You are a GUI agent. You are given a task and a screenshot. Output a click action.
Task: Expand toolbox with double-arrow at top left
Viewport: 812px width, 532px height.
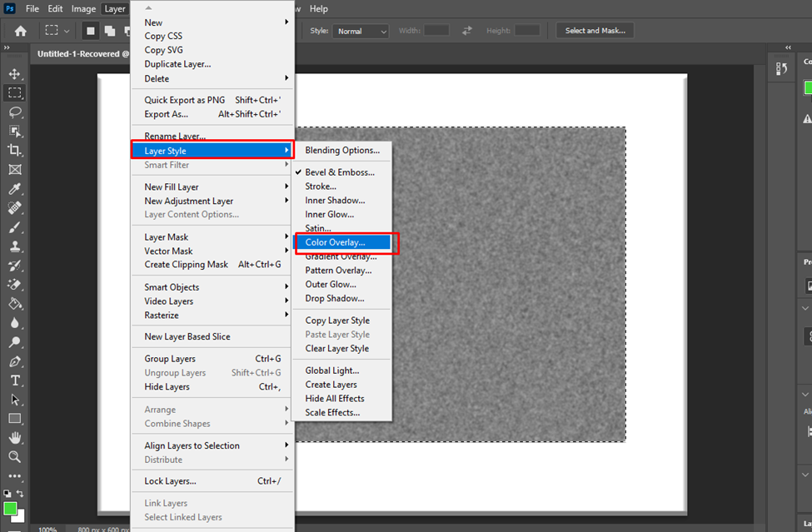(x=7, y=47)
